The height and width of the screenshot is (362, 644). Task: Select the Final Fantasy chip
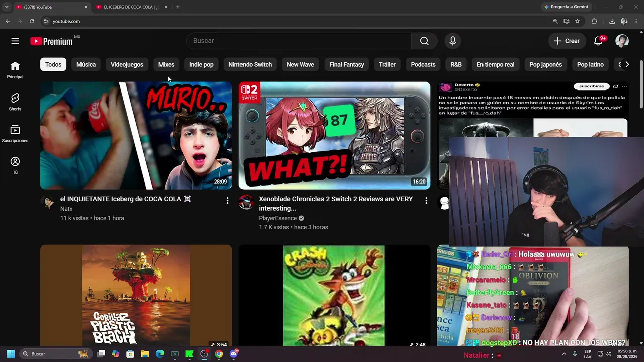pyautogui.click(x=347, y=64)
